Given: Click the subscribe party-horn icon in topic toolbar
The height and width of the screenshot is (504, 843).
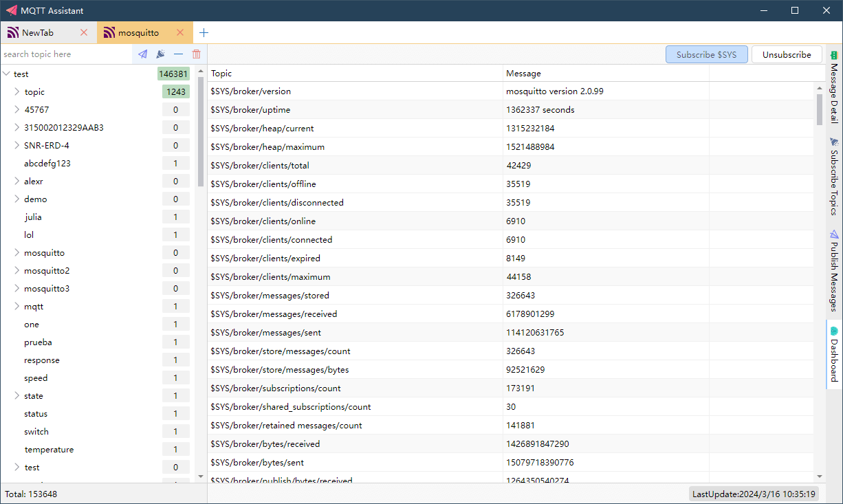Looking at the screenshot, I should [160, 54].
